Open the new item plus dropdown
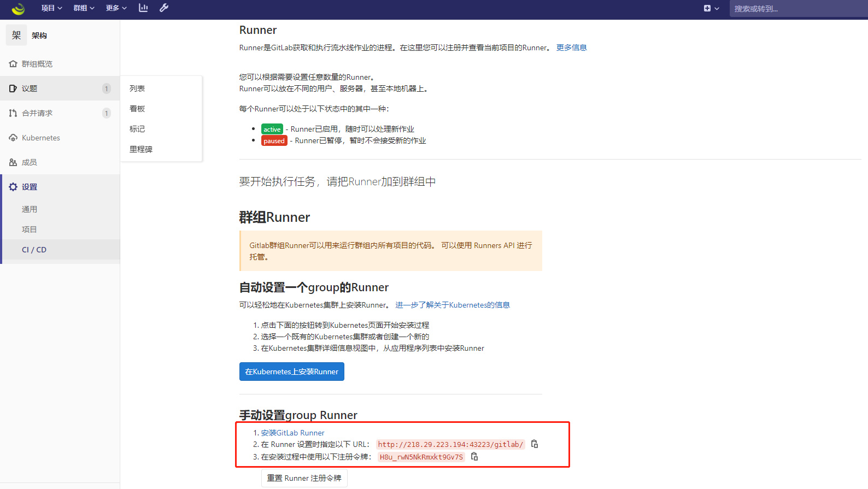868x489 pixels. (x=711, y=8)
